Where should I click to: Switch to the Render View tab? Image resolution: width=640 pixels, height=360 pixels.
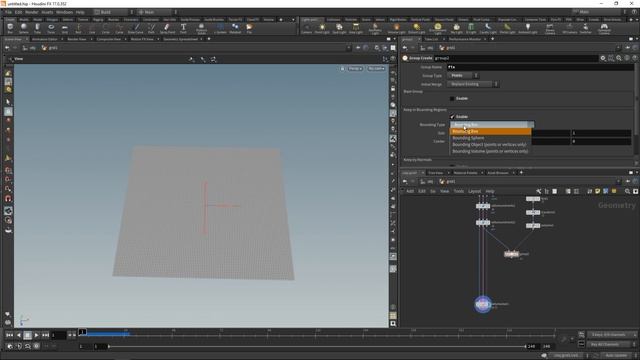(x=77, y=39)
